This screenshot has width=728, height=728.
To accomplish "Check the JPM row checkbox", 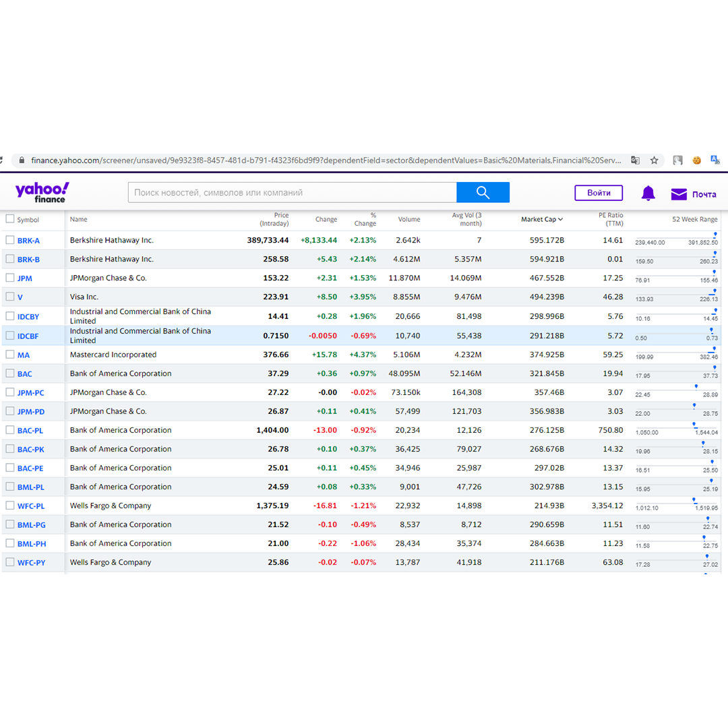I will [x=9, y=278].
